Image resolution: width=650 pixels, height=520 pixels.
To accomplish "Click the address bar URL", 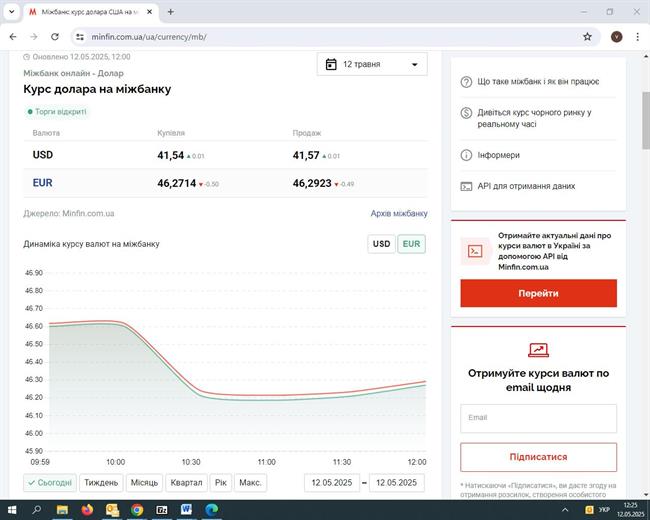I will point(149,37).
